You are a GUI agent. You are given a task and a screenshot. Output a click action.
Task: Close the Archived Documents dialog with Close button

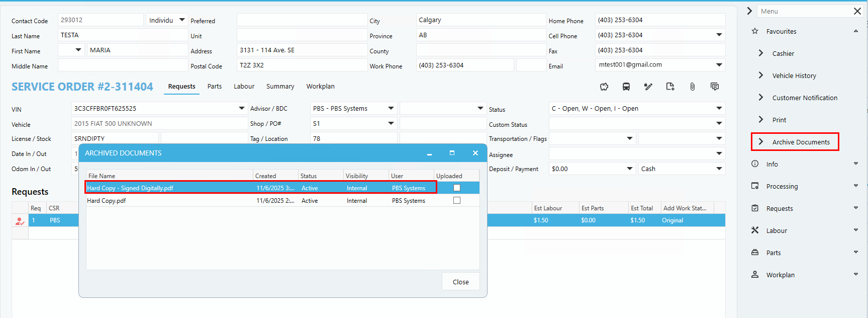point(460,282)
